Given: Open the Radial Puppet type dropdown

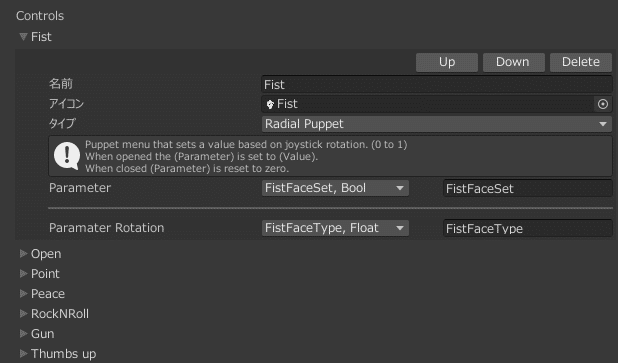Looking at the screenshot, I should click(436, 124).
